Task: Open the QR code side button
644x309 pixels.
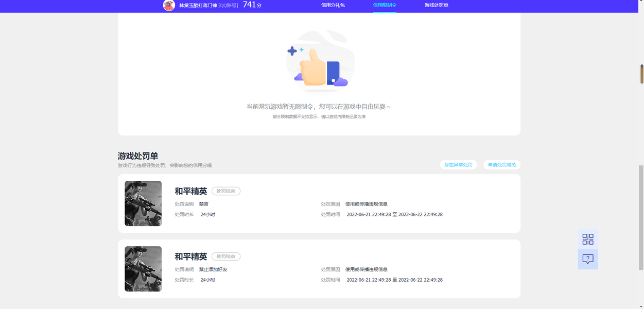Action: point(588,239)
